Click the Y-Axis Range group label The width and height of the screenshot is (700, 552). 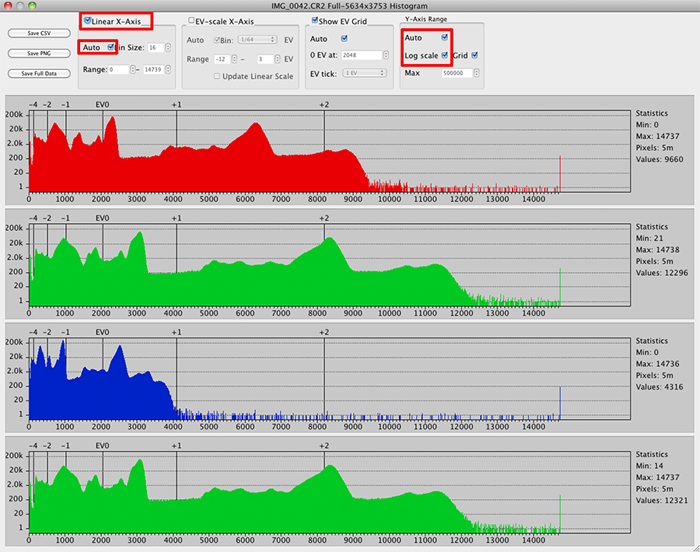click(x=426, y=19)
